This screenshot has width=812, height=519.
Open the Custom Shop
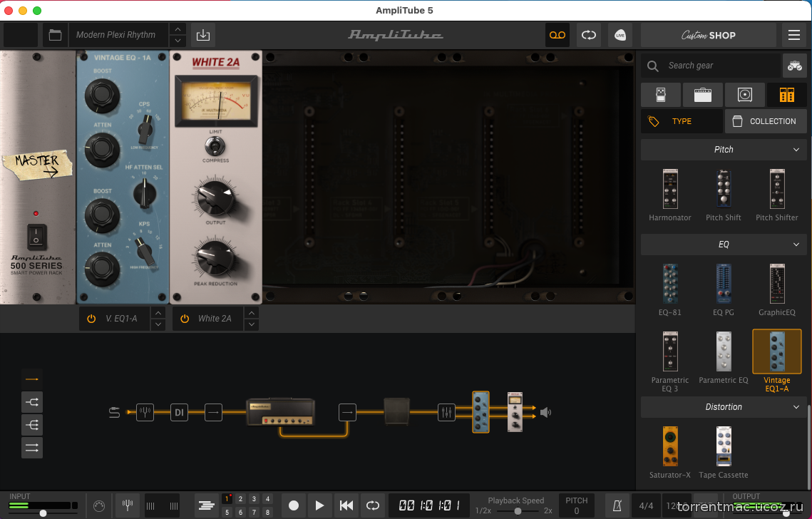click(x=708, y=35)
